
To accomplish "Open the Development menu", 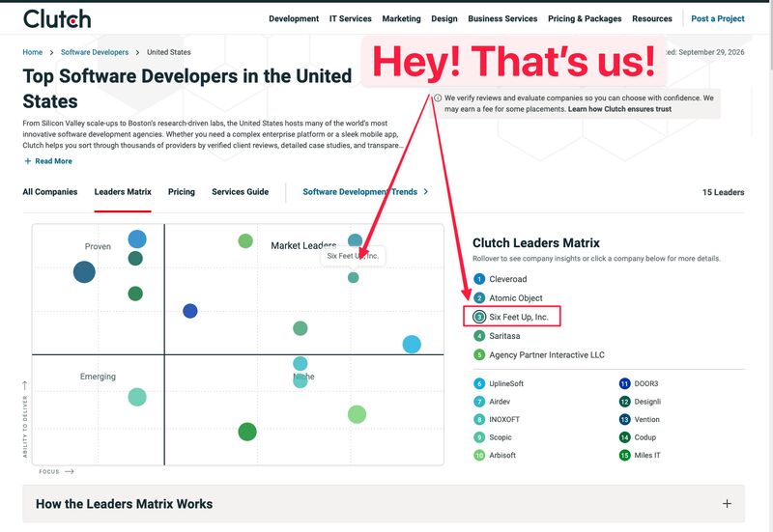I will 294,18.
